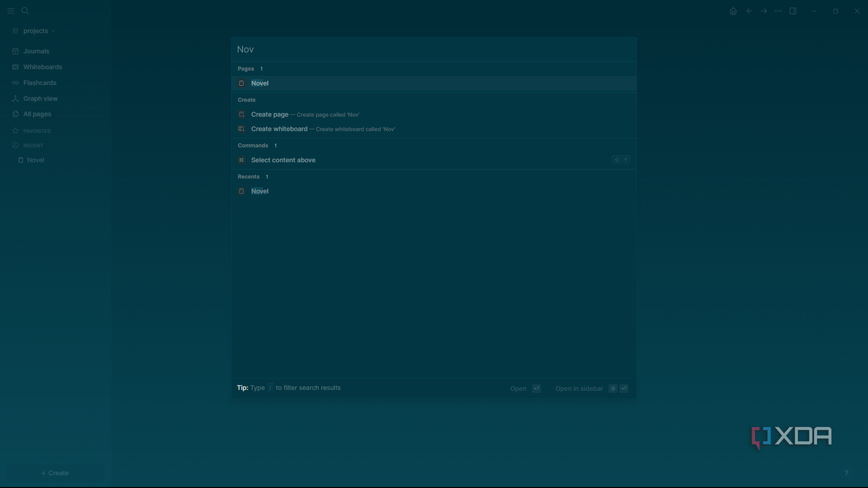Click Open in sidebar in search footer
The image size is (868, 488).
(591, 389)
